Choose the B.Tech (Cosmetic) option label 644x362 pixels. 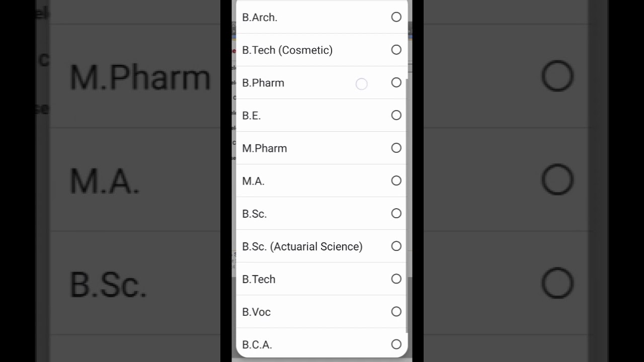(x=287, y=50)
